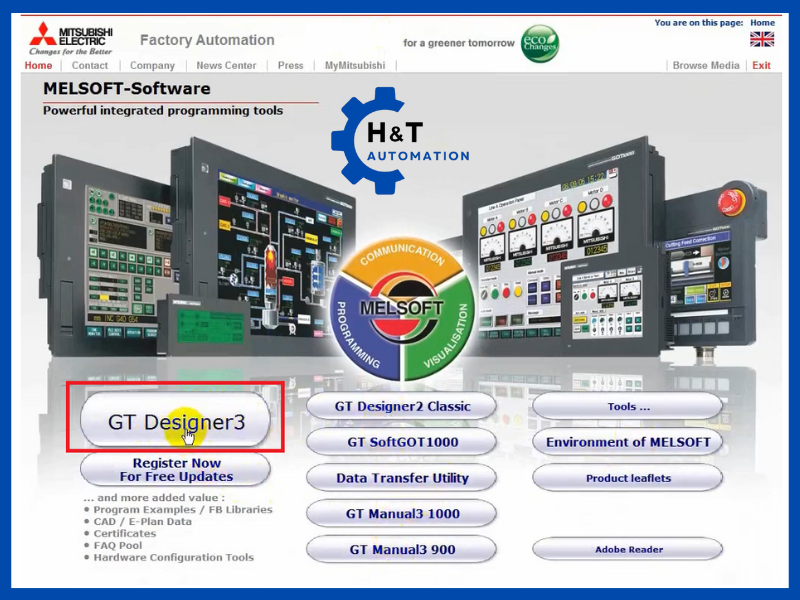Open GT Designer2 Classic
Image resolution: width=800 pixels, height=600 pixels.
[x=401, y=407]
